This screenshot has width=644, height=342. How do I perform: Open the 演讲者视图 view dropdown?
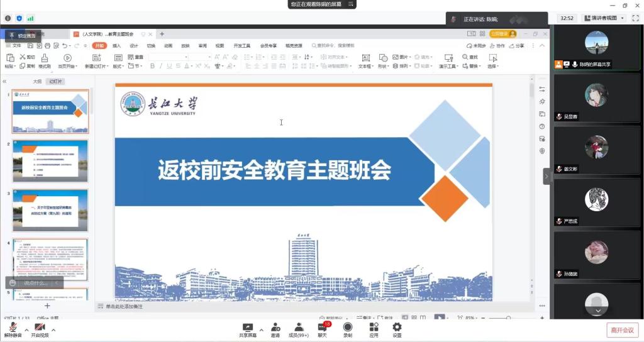click(604, 18)
